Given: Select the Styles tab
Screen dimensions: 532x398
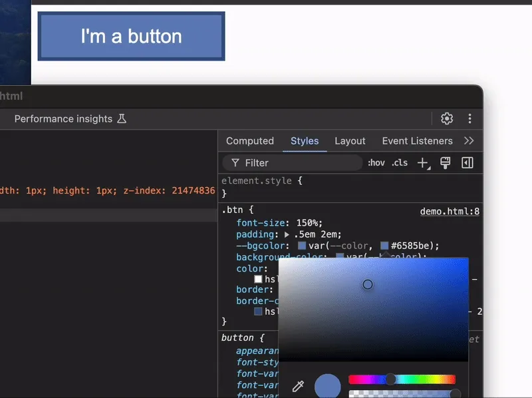Looking at the screenshot, I should pos(305,141).
